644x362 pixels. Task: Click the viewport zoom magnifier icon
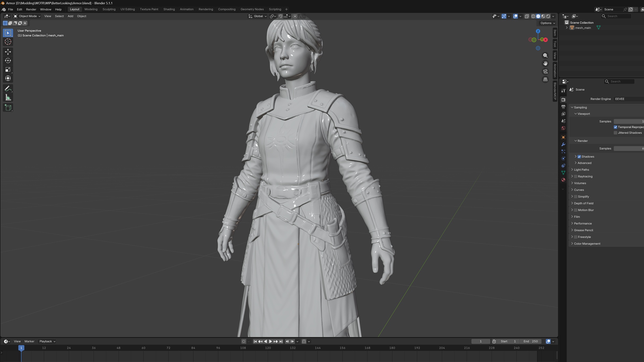(545, 55)
